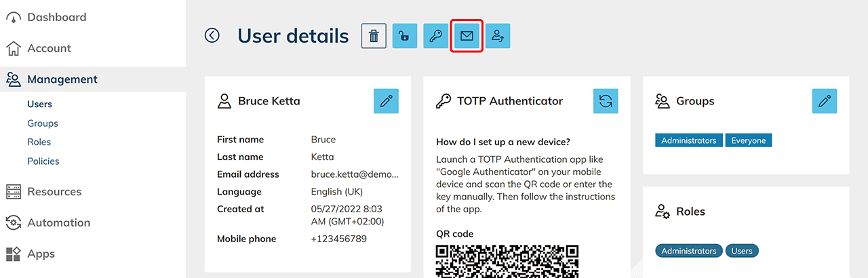Click the TOTP QR code image
Viewport: 868px width, 278px height.
point(507,260)
